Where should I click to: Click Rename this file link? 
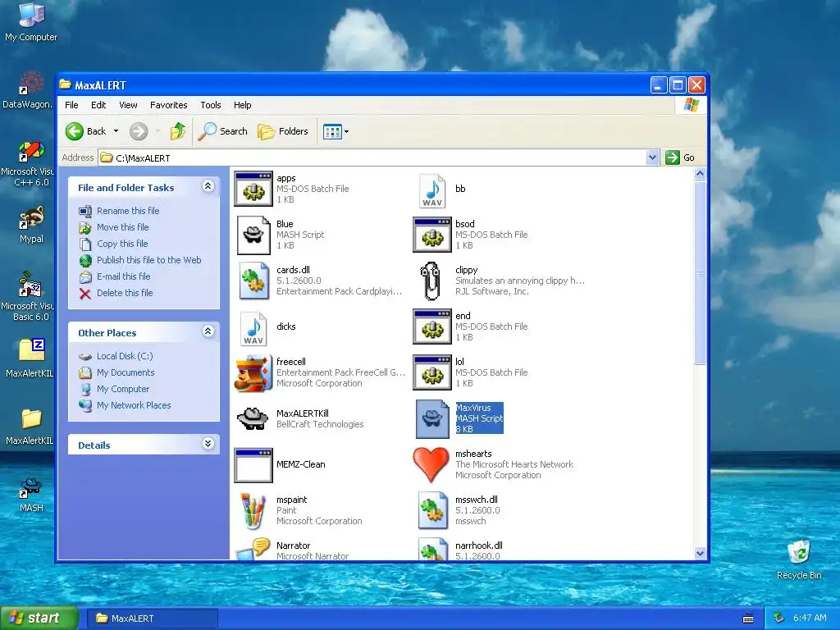128,211
